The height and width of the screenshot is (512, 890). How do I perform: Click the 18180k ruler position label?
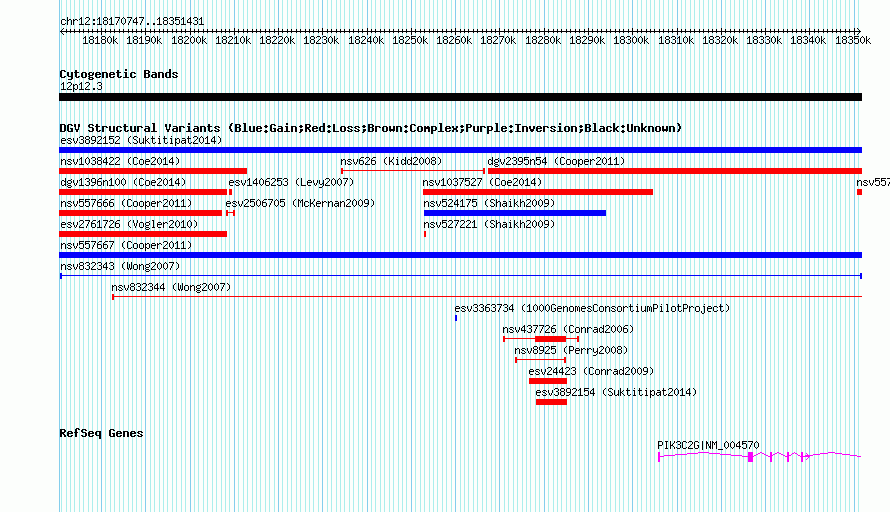[100, 40]
